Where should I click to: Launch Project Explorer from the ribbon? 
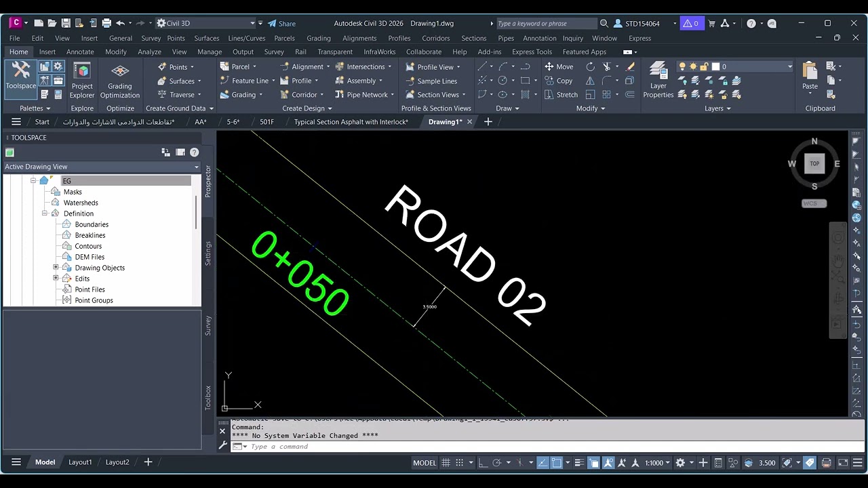click(x=82, y=81)
